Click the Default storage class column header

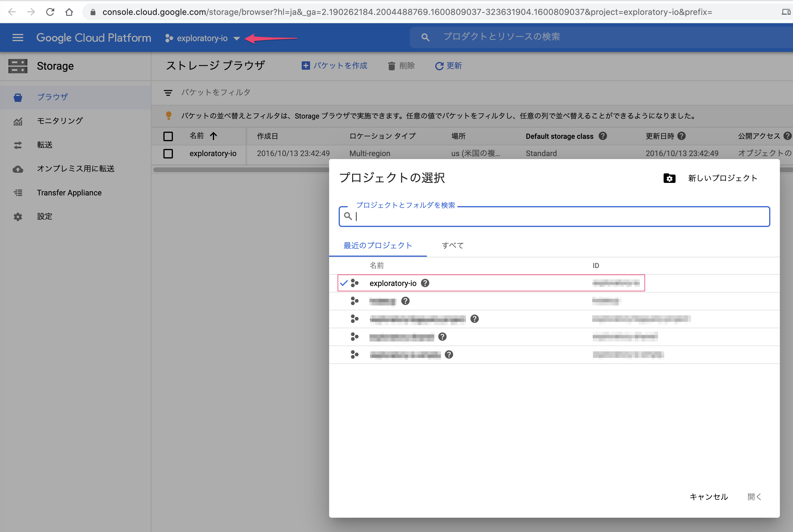560,136
